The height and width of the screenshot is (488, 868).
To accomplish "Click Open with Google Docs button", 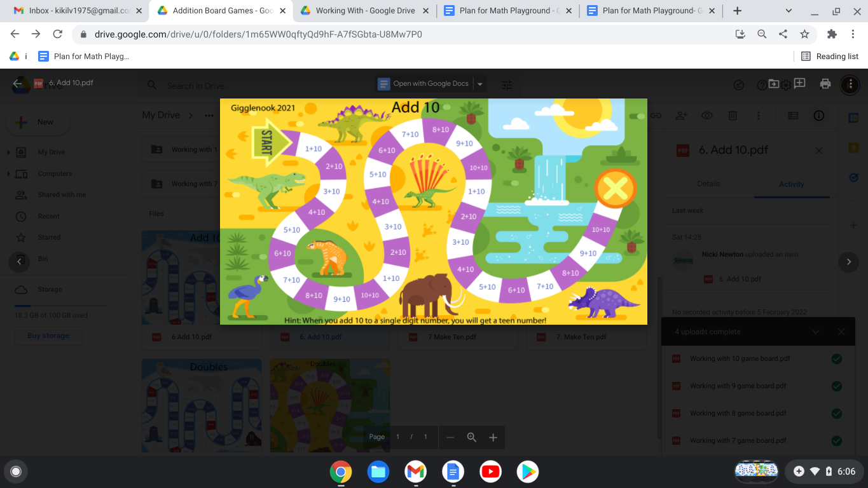I will [424, 84].
